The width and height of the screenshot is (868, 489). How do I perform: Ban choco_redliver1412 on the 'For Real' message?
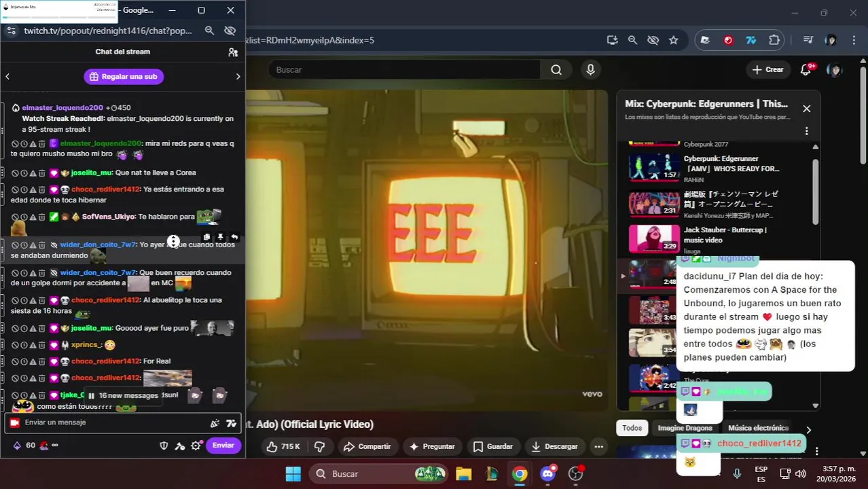tap(15, 362)
